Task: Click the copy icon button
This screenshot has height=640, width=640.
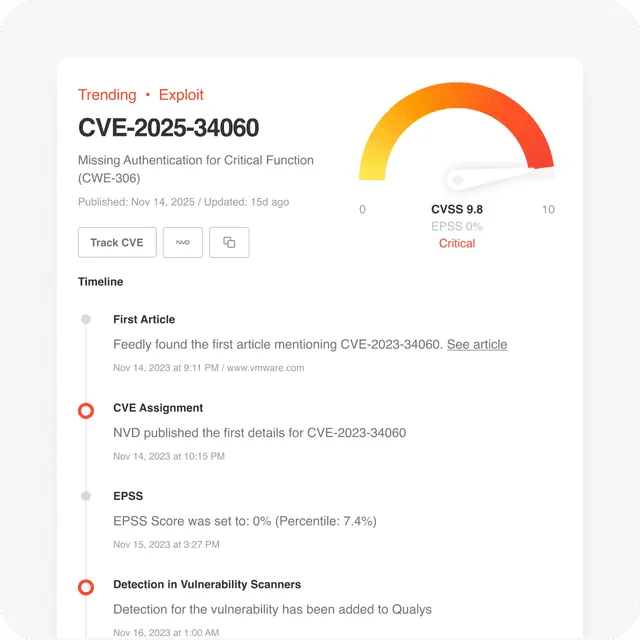Action: tap(229, 242)
